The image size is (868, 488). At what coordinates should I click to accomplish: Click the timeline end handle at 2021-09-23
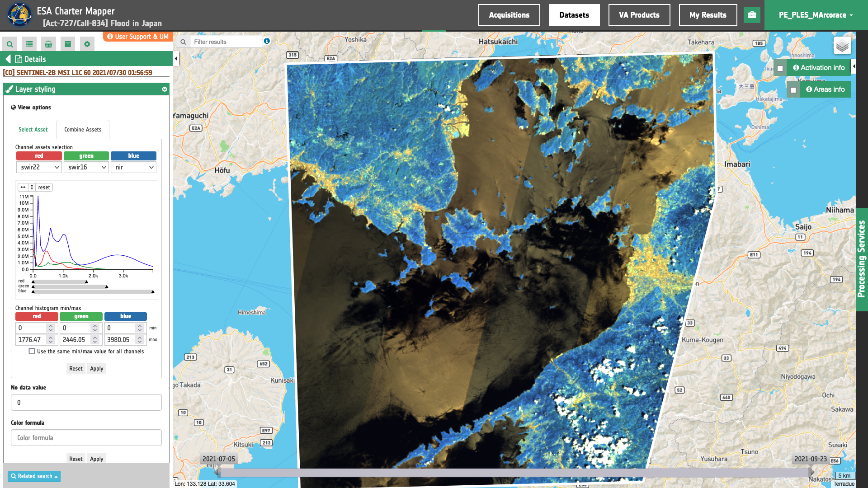811,472
